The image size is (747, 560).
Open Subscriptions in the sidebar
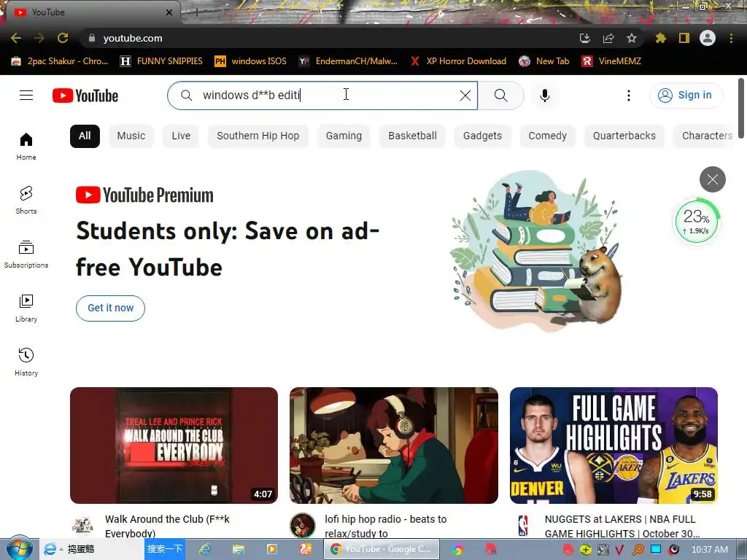26,254
